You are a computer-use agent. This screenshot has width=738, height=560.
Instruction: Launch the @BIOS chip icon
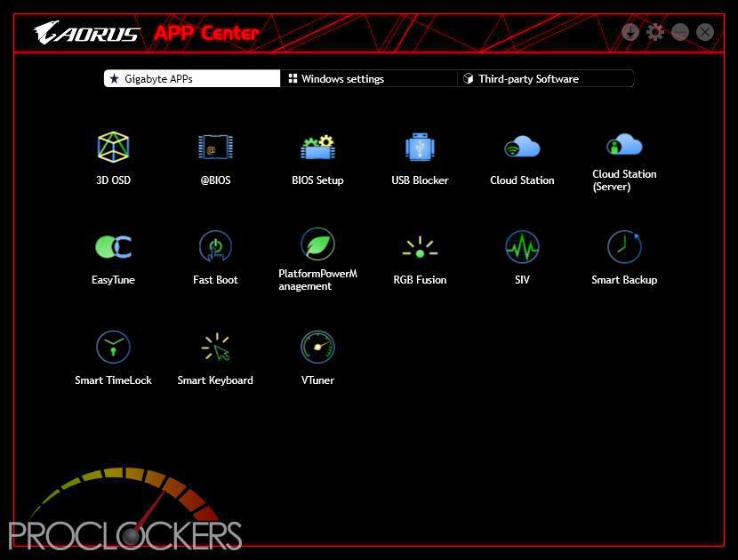click(215, 147)
